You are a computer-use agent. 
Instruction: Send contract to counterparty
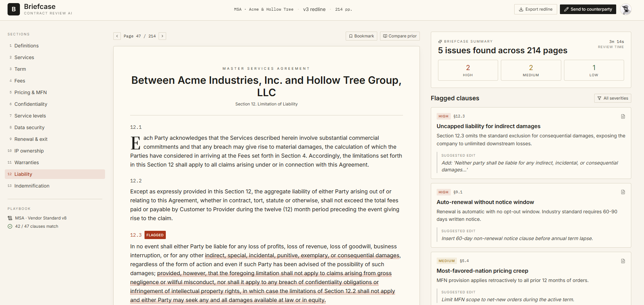tap(588, 9)
